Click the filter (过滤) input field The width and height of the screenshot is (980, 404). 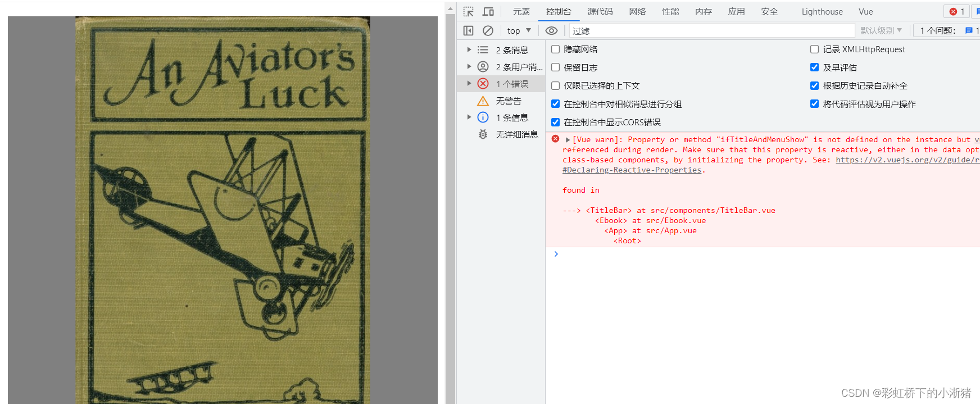tap(712, 31)
